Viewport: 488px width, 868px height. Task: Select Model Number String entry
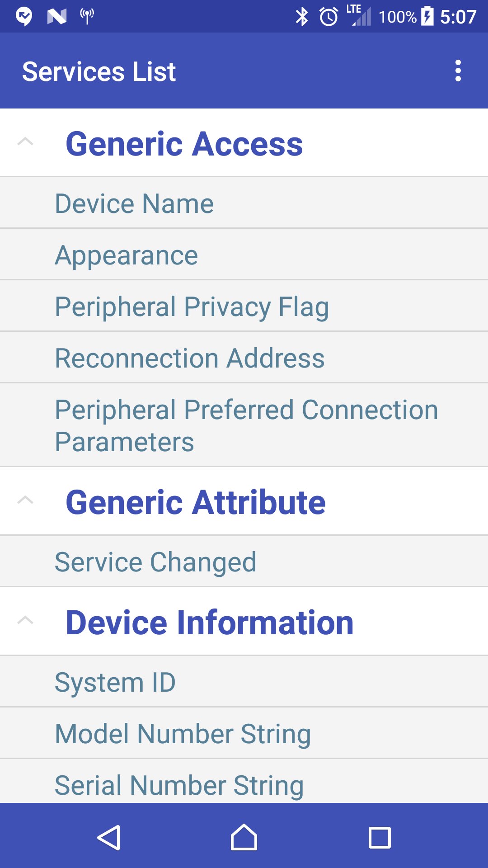click(x=183, y=733)
